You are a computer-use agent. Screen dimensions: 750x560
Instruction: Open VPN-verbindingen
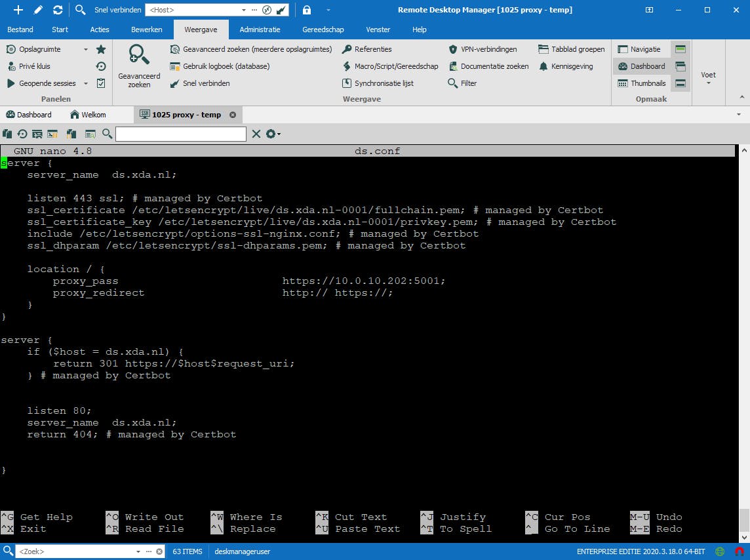(483, 49)
